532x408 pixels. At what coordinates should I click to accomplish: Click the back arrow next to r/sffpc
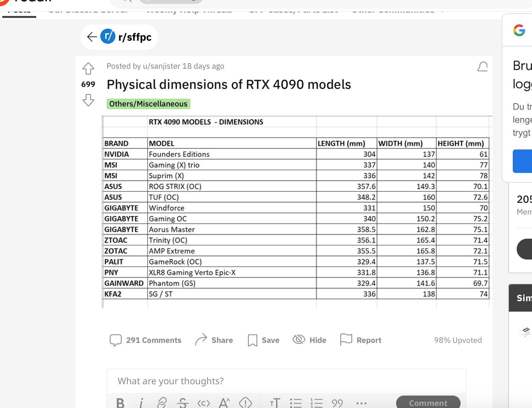(92, 37)
